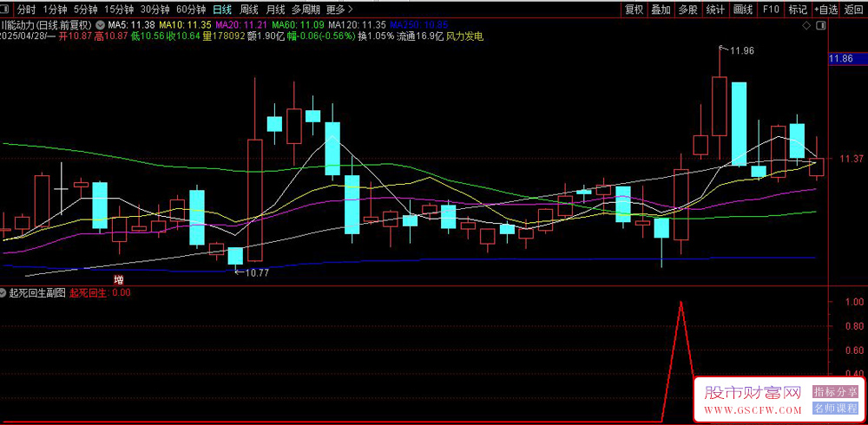
Task: Click the 风力发电 sector label
Action: (x=464, y=37)
